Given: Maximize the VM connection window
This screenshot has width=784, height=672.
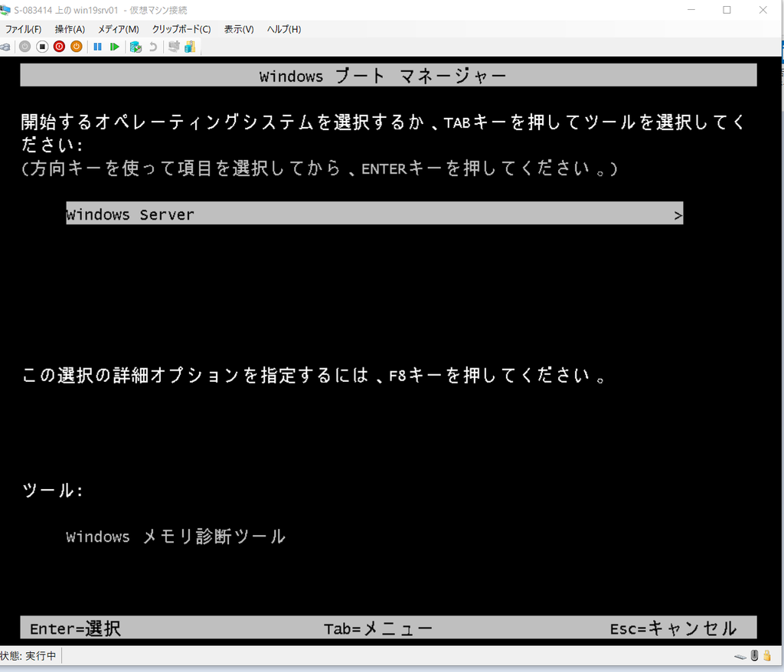Looking at the screenshot, I should coord(727,10).
